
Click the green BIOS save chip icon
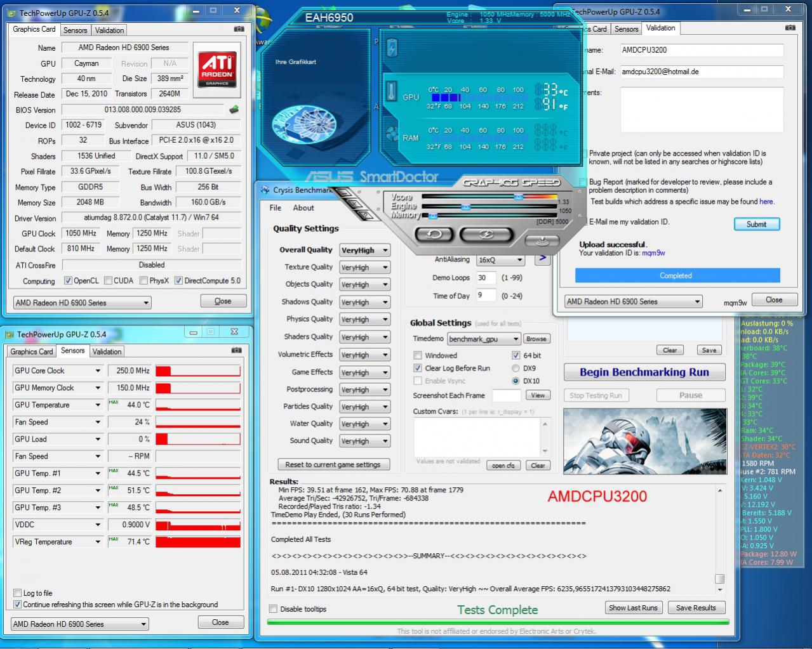click(234, 109)
